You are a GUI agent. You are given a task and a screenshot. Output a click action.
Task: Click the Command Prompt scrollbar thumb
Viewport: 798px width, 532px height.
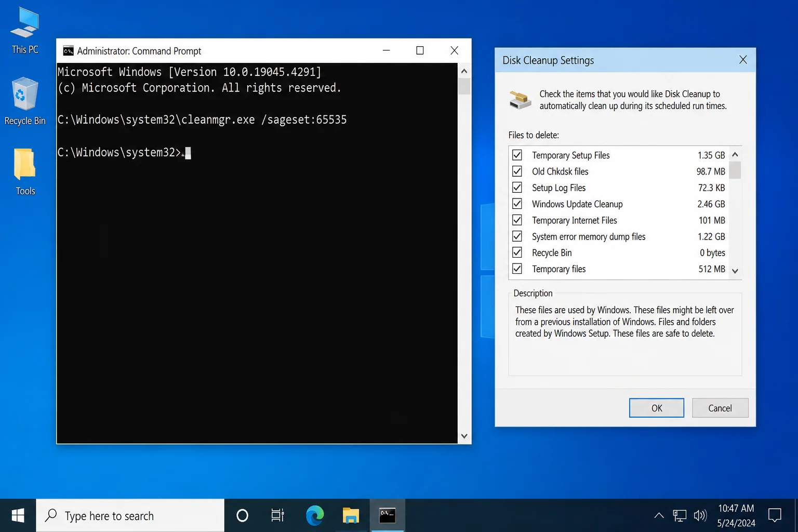[x=464, y=86]
